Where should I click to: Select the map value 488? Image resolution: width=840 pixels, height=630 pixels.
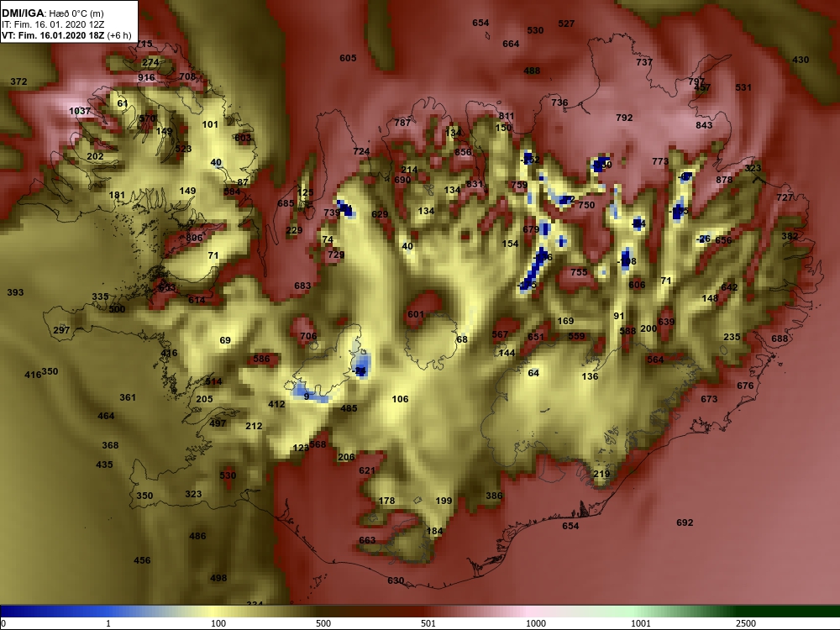point(532,71)
